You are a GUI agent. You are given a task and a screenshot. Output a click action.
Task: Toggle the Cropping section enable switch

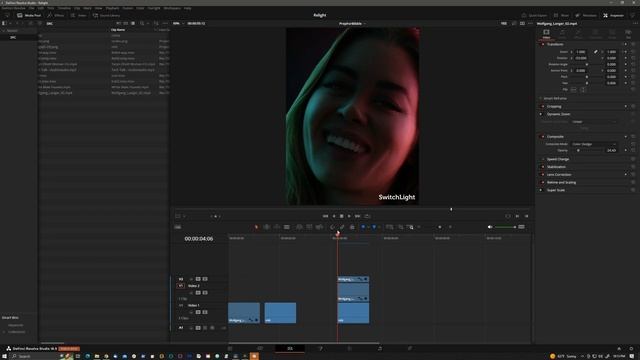tap(543, 107)
